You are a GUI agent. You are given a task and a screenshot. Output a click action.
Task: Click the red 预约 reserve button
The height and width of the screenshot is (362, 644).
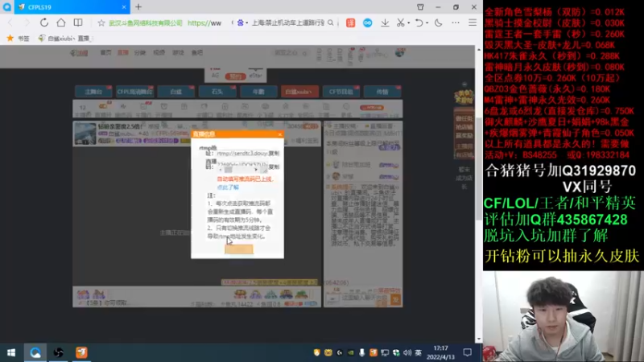click(235, 76)
